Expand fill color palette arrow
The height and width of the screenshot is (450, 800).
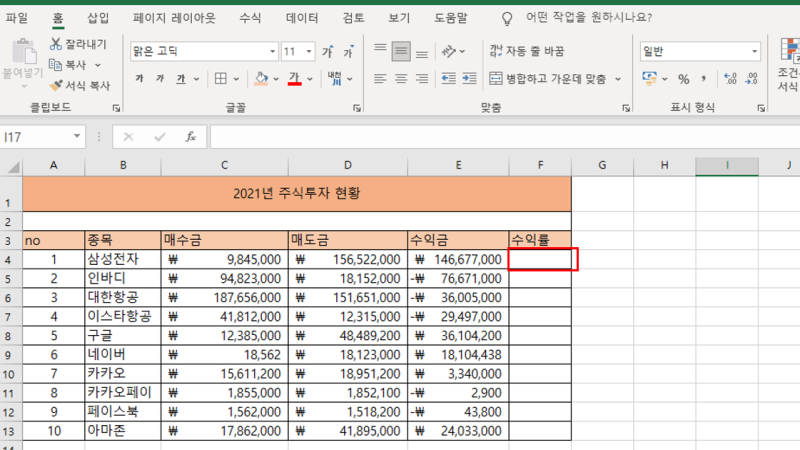tap(276, 79)
